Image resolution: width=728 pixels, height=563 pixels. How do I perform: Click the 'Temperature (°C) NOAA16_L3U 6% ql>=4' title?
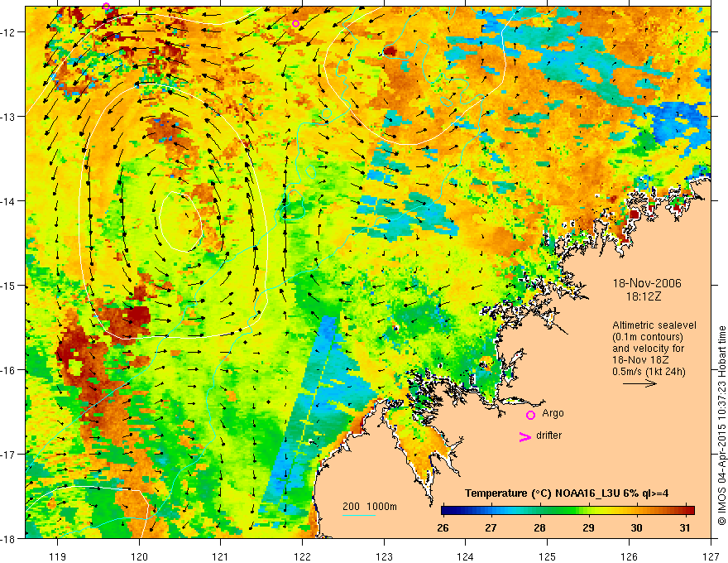[567, 493]
